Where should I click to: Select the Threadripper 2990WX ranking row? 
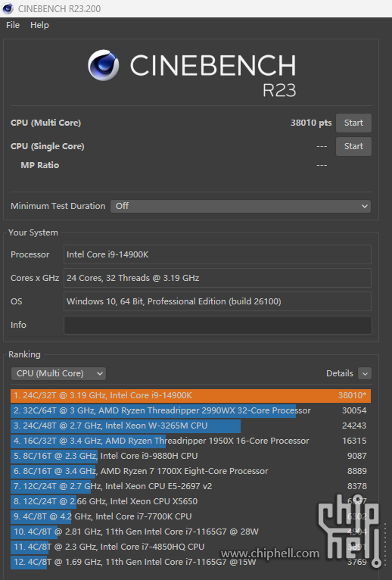click(x=191, y=410)
